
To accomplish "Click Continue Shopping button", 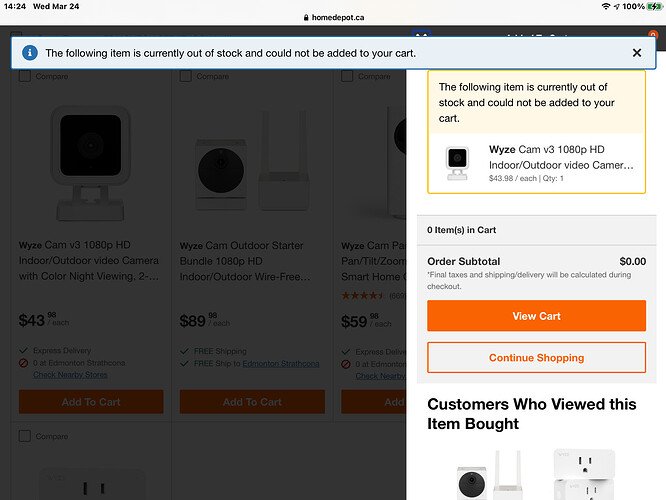I will 536,357.
